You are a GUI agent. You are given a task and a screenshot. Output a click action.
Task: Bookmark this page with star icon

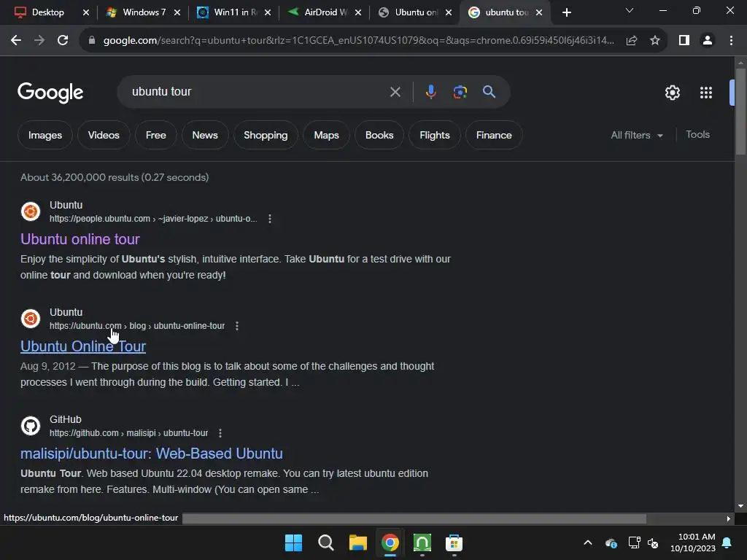tap(655, 41)
